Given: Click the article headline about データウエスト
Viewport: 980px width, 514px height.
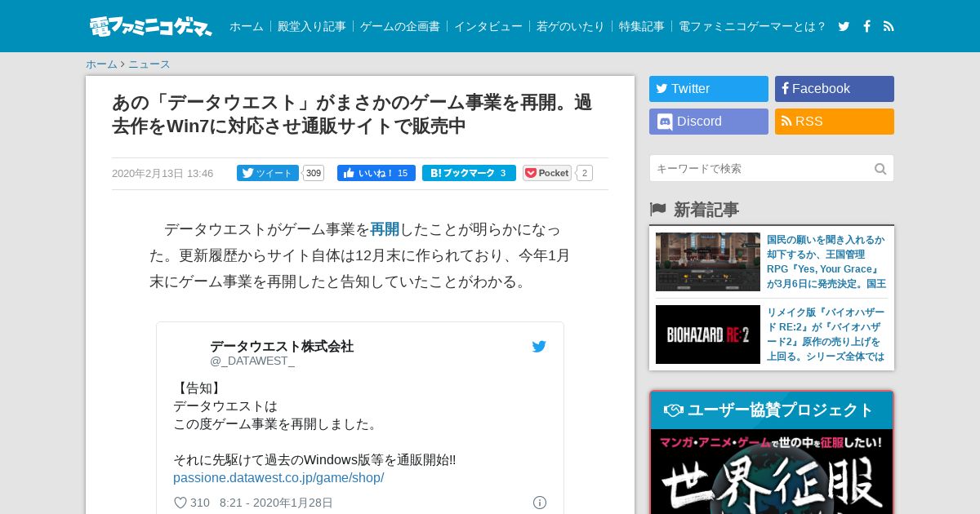Looking at the screenshot, I should (x=352, y=114).
